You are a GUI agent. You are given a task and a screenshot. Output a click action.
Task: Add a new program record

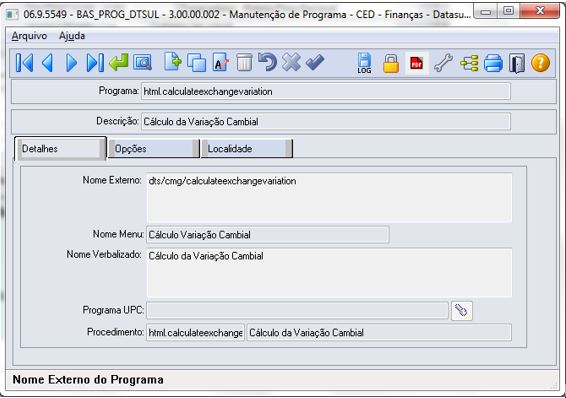173,62
